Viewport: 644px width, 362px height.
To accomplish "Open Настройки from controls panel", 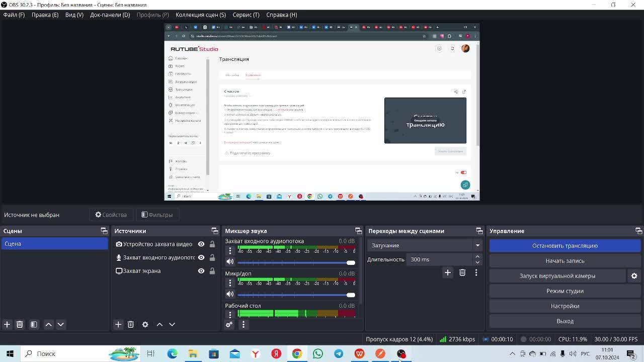I will [565, 306].
